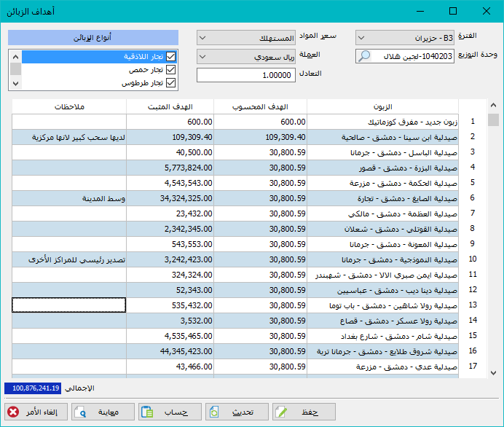Viewport: 504px width, 427px height.
Task: Click the حفظ save button
Action: 304,412
